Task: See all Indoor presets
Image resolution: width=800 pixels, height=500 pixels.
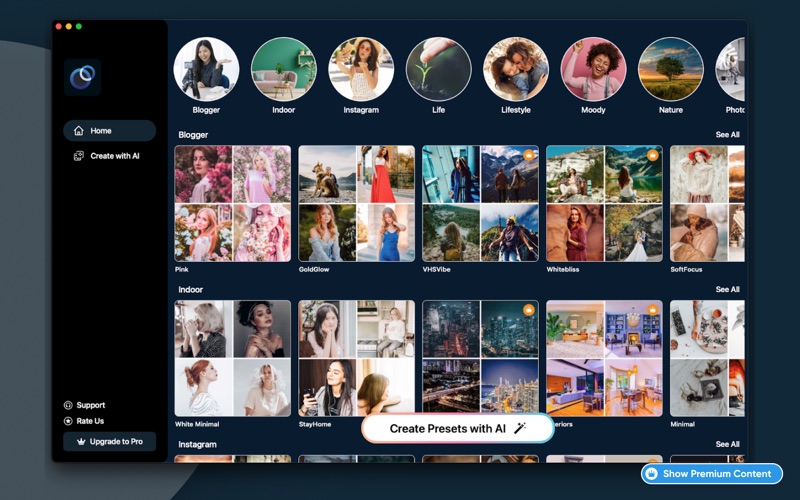Action: point(727,289)
